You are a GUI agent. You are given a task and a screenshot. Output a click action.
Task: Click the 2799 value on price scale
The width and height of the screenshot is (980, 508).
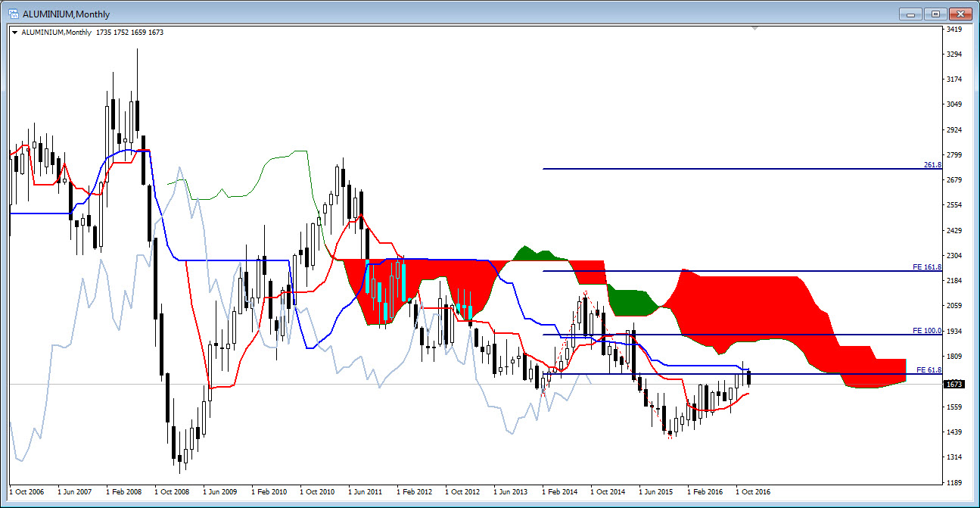pyautogui.click(x=954, y=155)
